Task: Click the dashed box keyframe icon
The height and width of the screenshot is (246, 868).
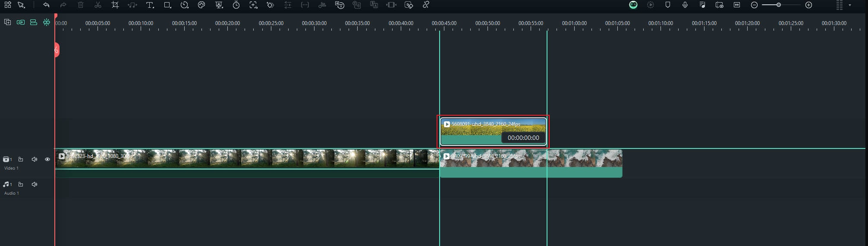Action: pyautogui.click(x=409, y=5)
